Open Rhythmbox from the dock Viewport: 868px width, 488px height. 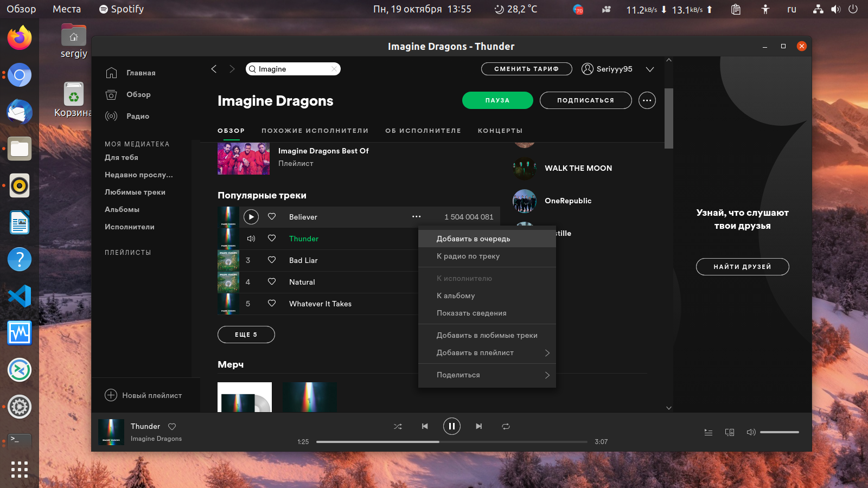click(20, 185)
